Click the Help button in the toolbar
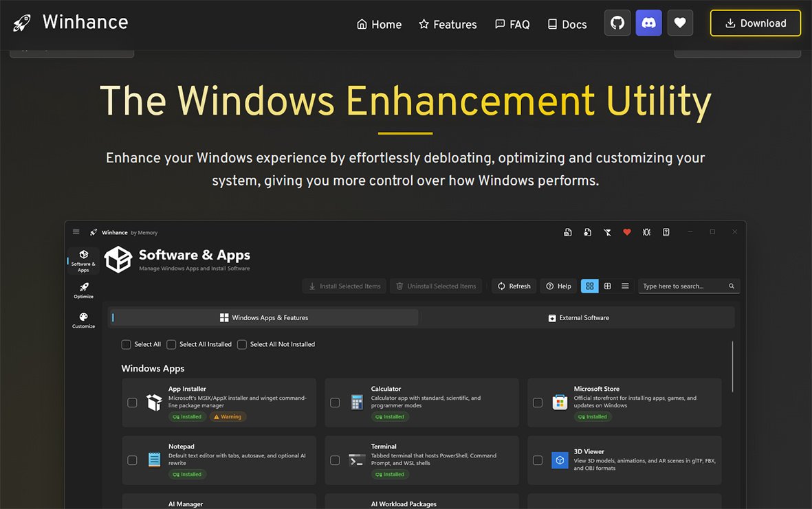 [x=558, y=286]
